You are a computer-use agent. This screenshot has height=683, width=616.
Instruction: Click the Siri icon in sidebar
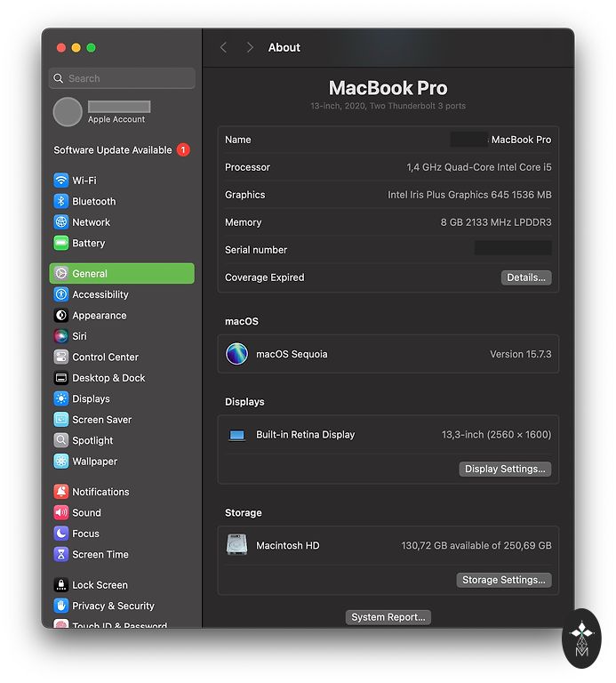61,337
